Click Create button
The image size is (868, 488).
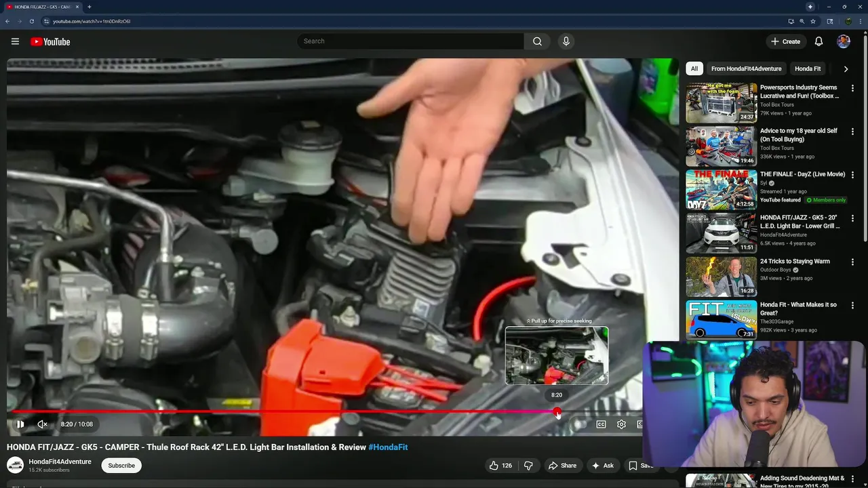tap(785, 41)
